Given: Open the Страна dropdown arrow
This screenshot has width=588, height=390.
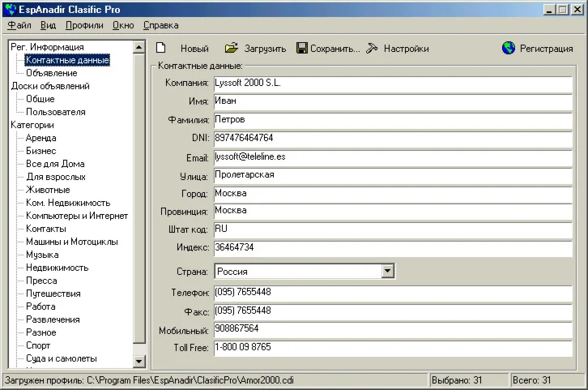Looking at the screenshot, I should [388, 271].
